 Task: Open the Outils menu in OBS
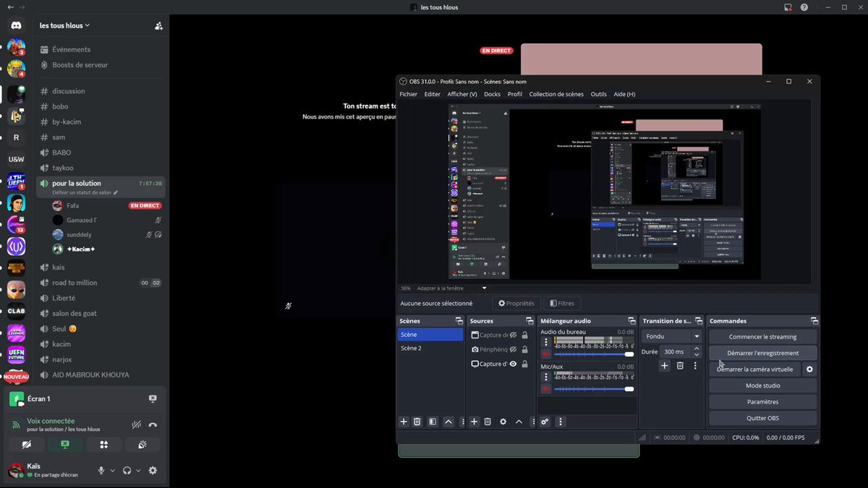(x=598, y=94)
